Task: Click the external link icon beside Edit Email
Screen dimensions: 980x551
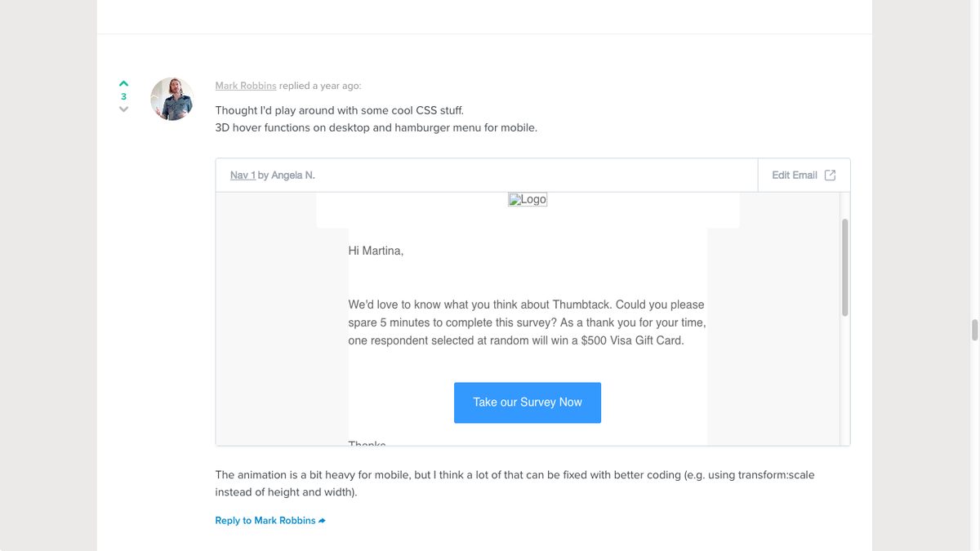Action: pos(830,176)
